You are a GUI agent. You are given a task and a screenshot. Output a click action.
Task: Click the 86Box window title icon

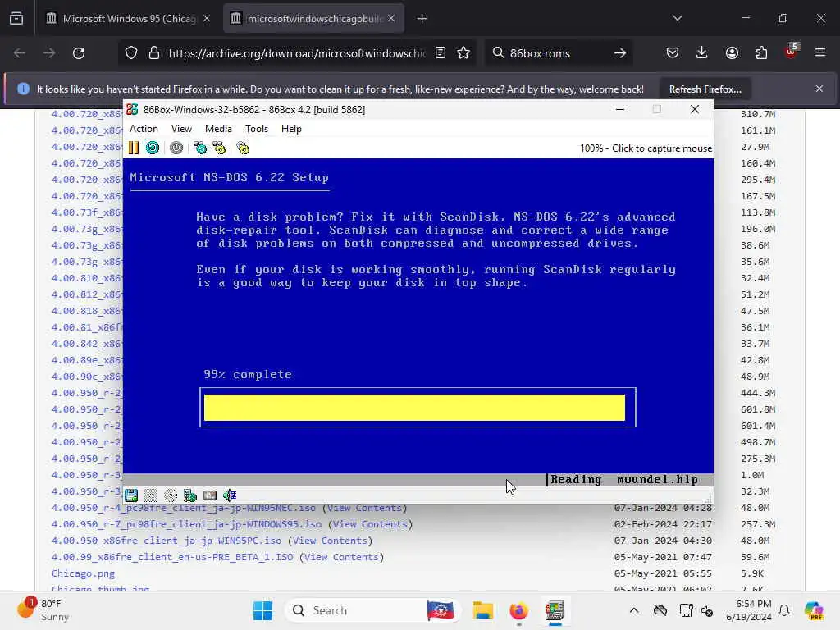pos(132,109)
